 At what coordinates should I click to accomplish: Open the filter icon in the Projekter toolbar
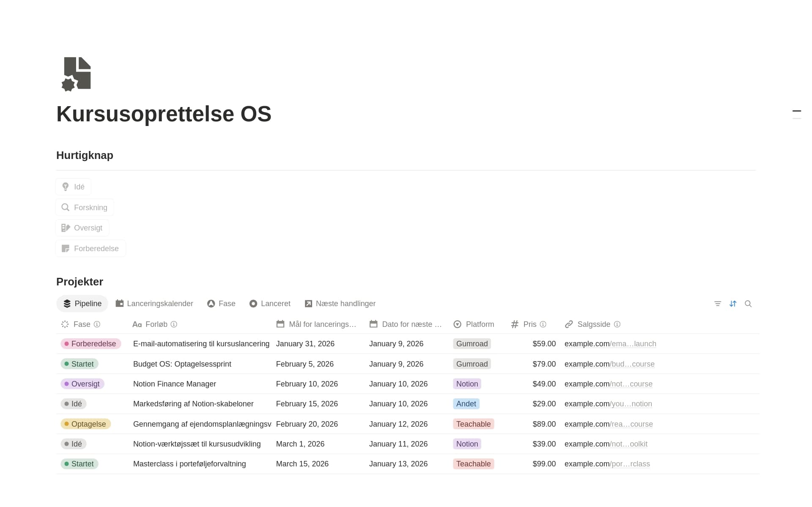(x=718, y=304)
